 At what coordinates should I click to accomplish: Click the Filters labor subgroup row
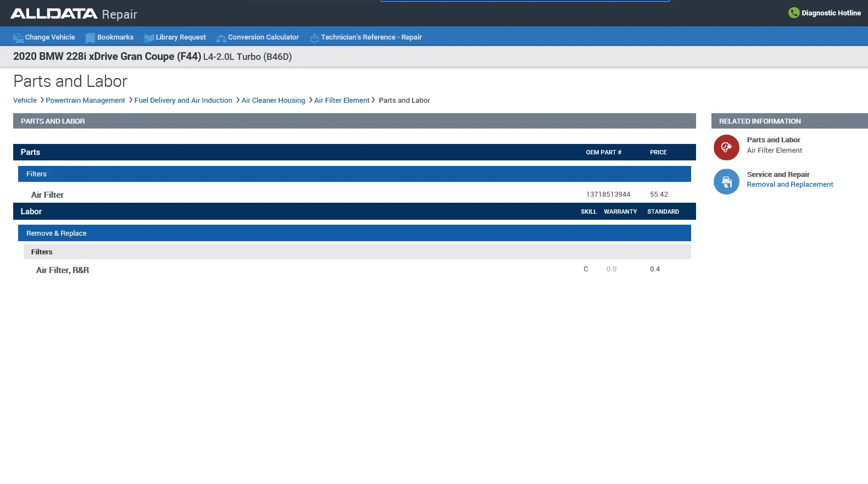(357, 252)
